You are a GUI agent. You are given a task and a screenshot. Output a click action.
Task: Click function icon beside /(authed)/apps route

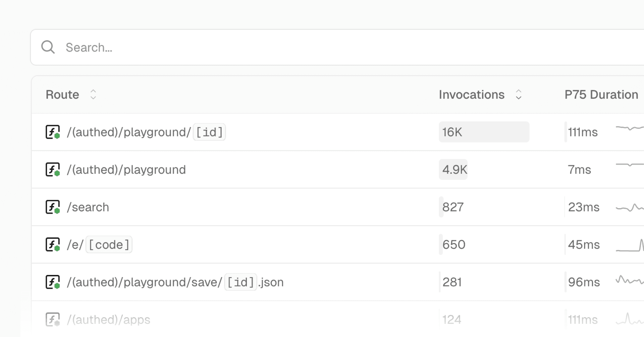(x=53, y=320)
